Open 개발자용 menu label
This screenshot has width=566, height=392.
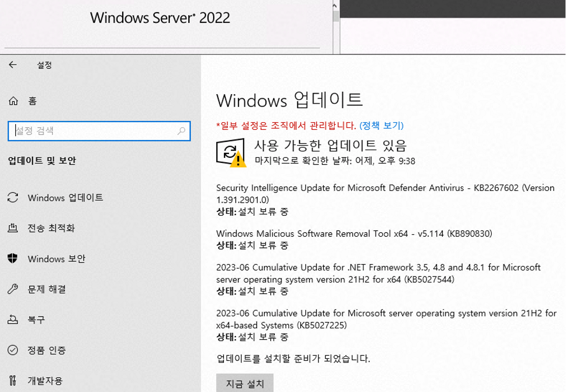point(45,381)
